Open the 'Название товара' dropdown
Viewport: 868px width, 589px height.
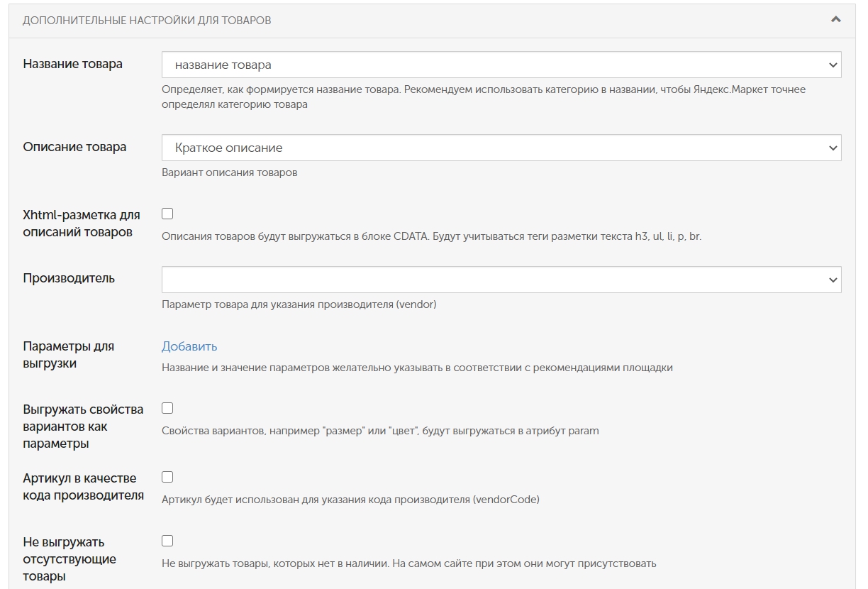pyautogui.click(x=501, y=65)
